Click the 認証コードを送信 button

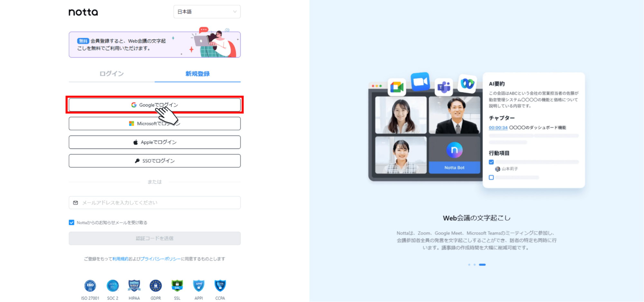pos(155,239)
